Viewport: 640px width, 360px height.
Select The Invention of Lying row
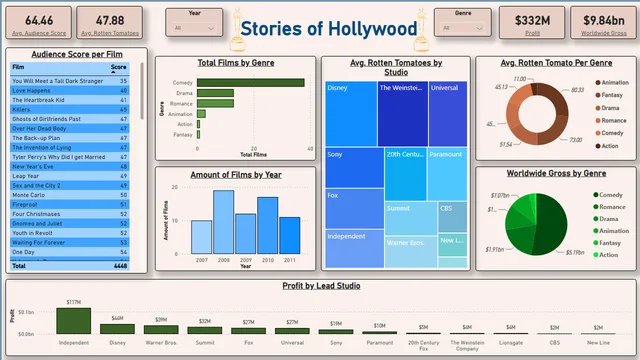[69, 147]
